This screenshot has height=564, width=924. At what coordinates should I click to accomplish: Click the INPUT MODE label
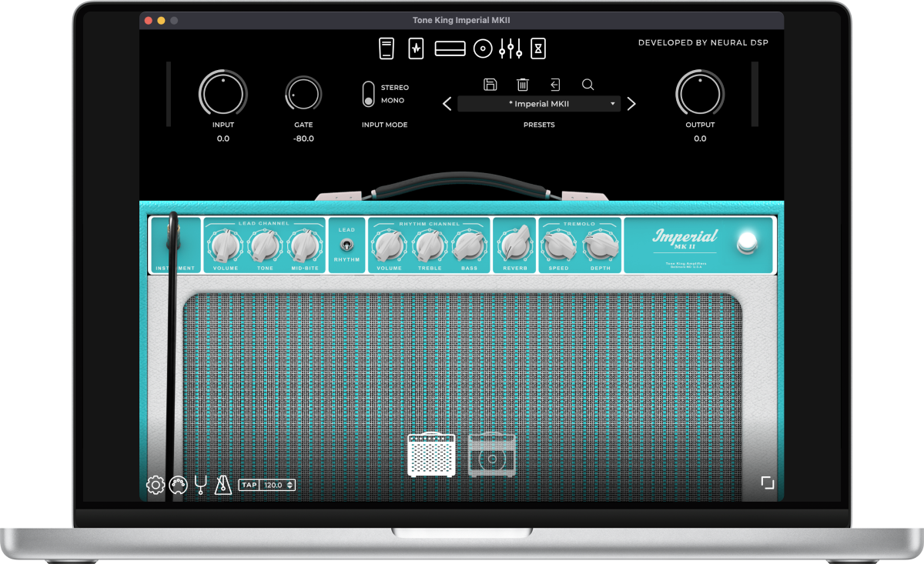pyautogui.click(x=384, y=125)
